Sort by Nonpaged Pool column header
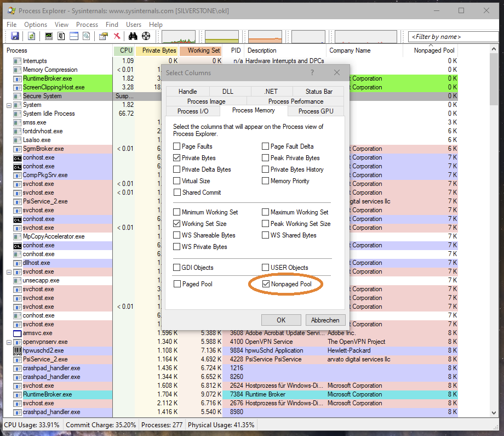The height and width of the screenshot is (436, 504). pos(431,50)
